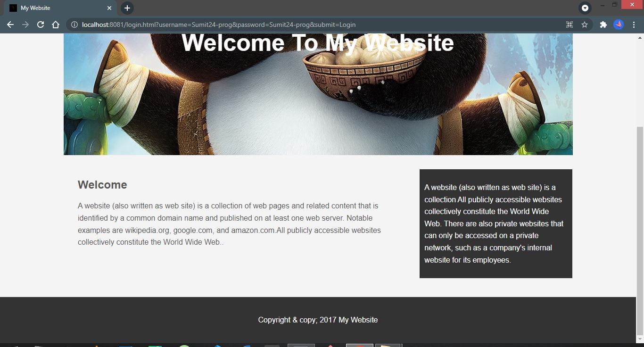
Task: Select the My Website tab
Action: (59, 8)
